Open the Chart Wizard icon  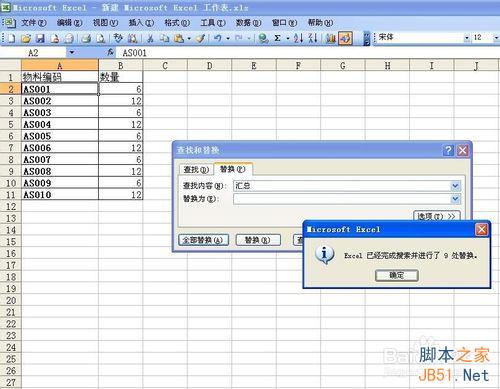point(331,38)
